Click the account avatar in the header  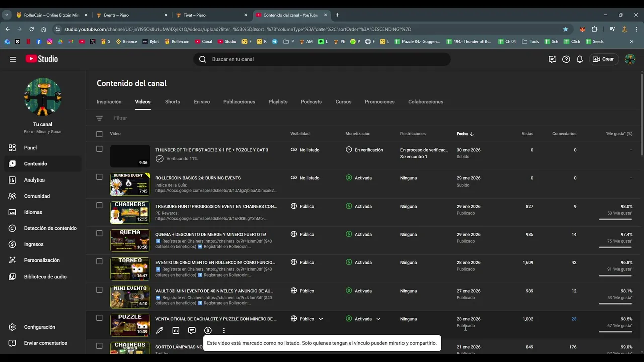(x=630, y=59)
